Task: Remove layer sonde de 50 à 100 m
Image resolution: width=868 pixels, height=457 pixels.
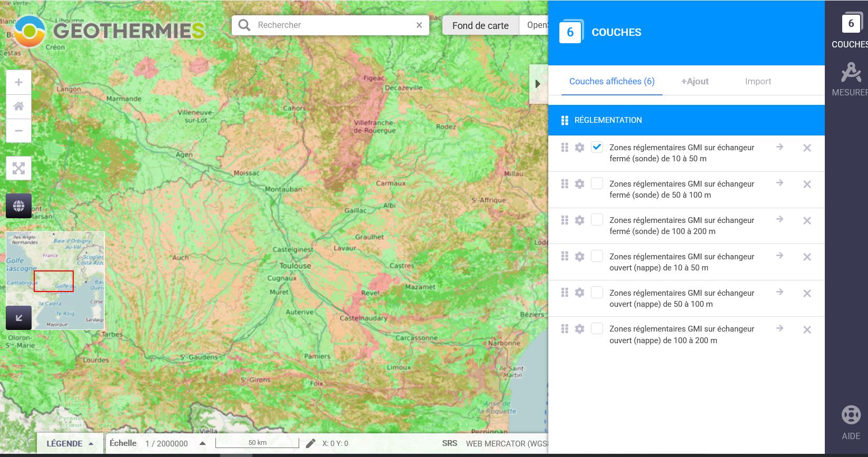Action: tap(807, 184)
